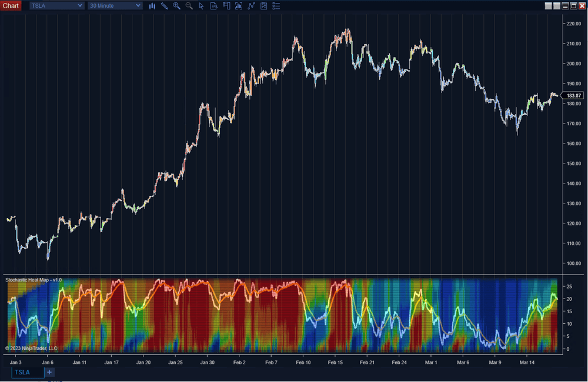Click the red Chart title label
Screen dimensions: 588x382
11,6
